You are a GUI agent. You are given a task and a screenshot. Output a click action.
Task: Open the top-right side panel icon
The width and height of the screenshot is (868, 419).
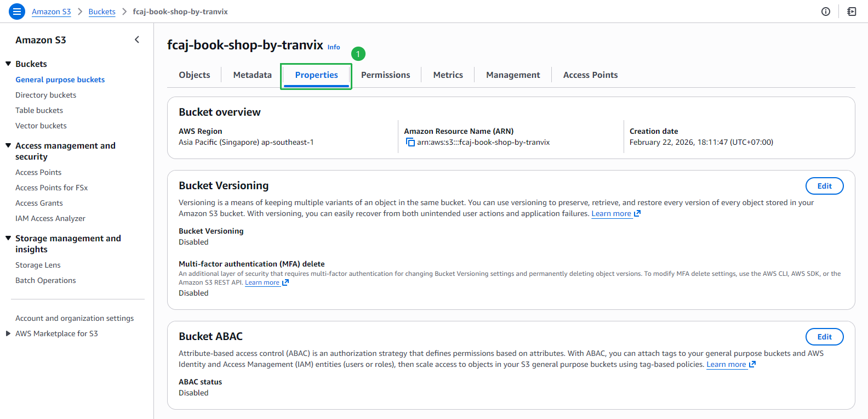click(x=852, y=12)
